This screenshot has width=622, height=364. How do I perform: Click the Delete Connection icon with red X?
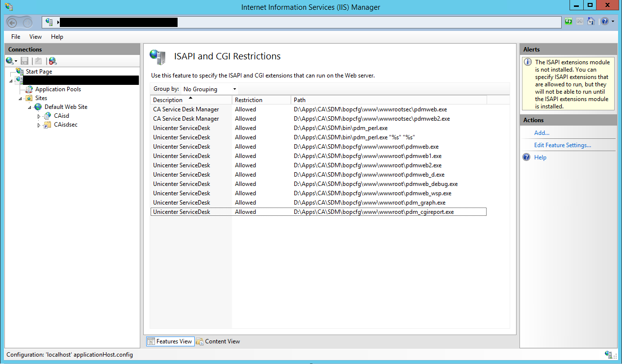(x=52, y=61)
